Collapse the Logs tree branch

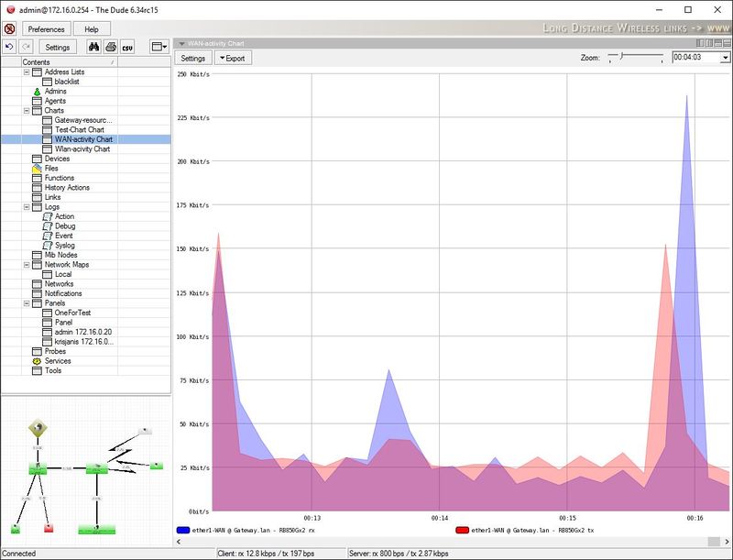click(27, 207)
